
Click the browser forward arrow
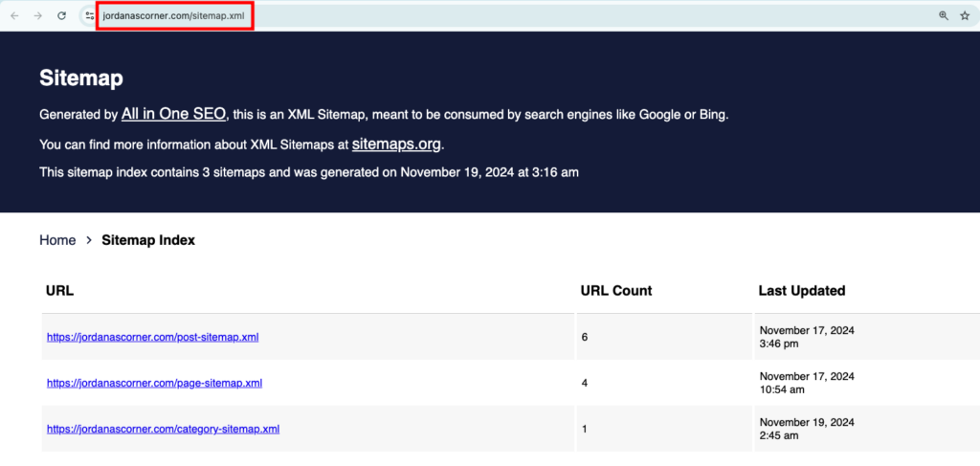[37, 15]
